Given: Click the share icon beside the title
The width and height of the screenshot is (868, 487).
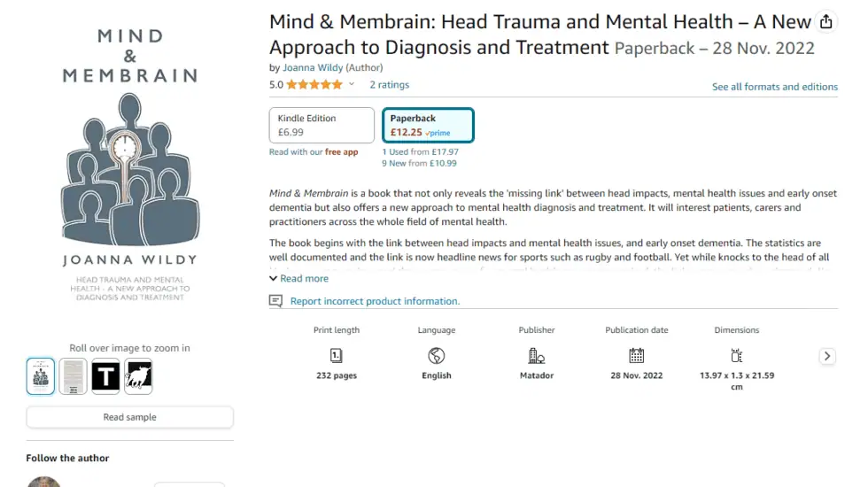Looking at the screenshot, I should (x=825, y=22).
